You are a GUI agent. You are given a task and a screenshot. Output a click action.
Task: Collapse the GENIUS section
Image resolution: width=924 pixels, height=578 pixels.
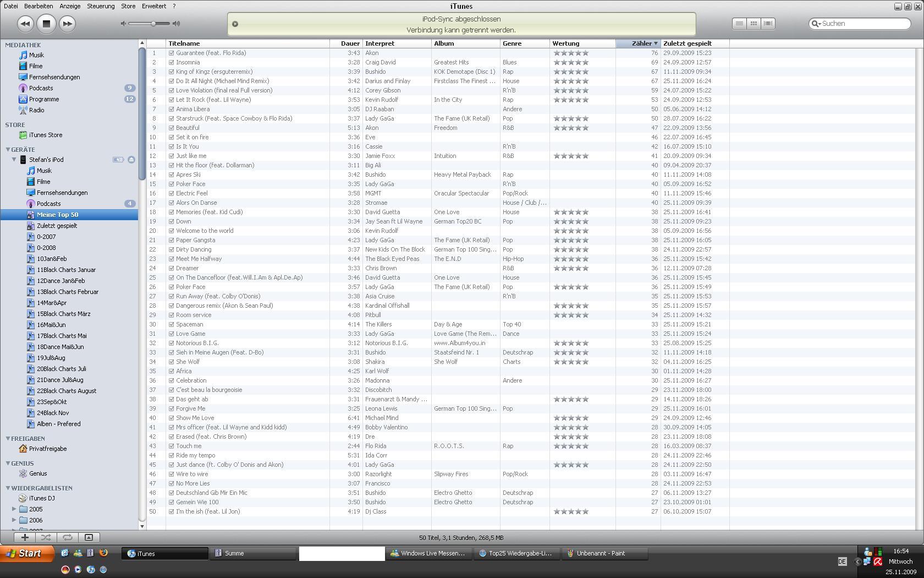pyautogui.click(x=8, y=463)
